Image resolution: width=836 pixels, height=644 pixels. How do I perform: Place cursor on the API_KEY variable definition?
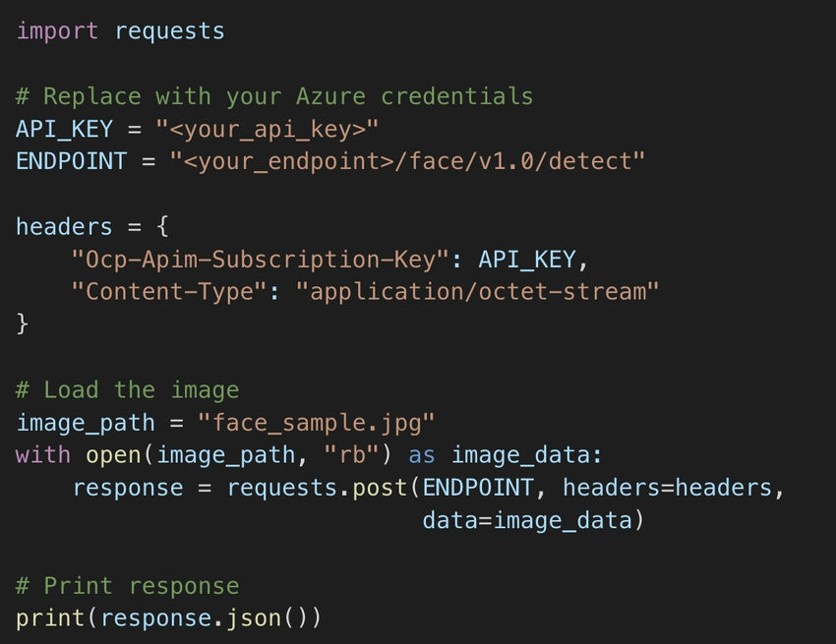click(x=65, y=129)
